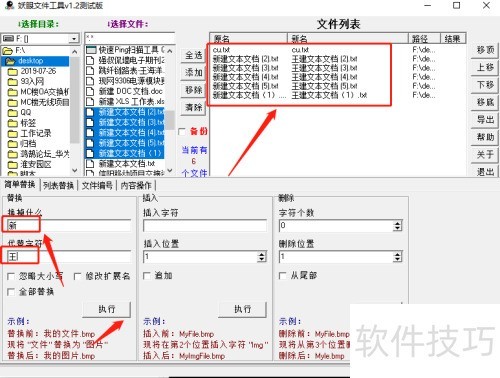The width and height of the screenshot is (500, 378).
Task: Toggle the 忽略大小写 checkbox
Action: click(11, 276)
